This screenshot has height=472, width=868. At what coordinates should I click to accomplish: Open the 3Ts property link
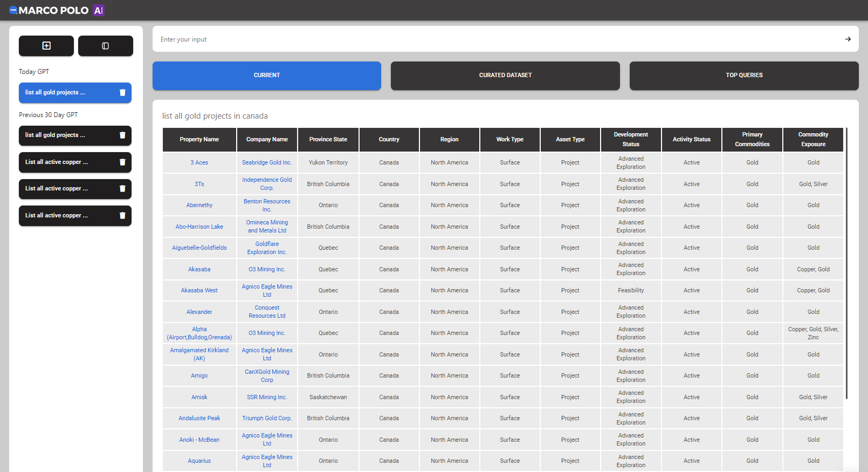(199, 184)
